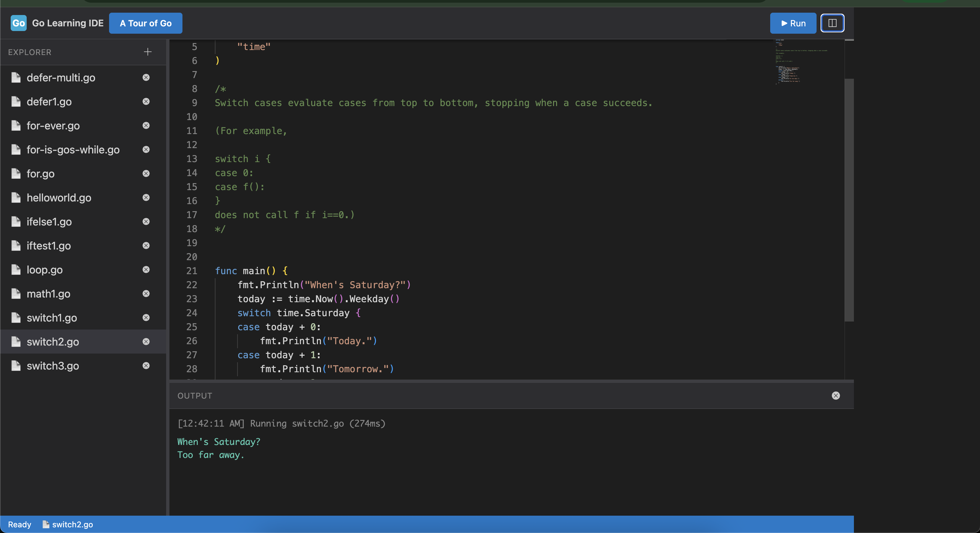
Task: Toggle the split editor layout icon
Action: 832,23
